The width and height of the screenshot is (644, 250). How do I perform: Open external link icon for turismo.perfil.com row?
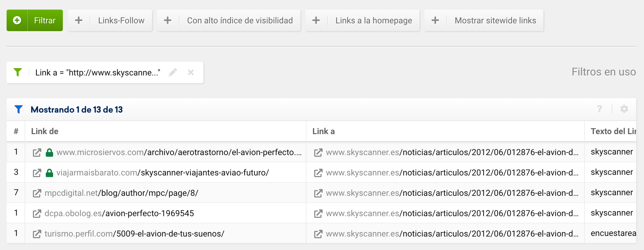coord(37,234)
